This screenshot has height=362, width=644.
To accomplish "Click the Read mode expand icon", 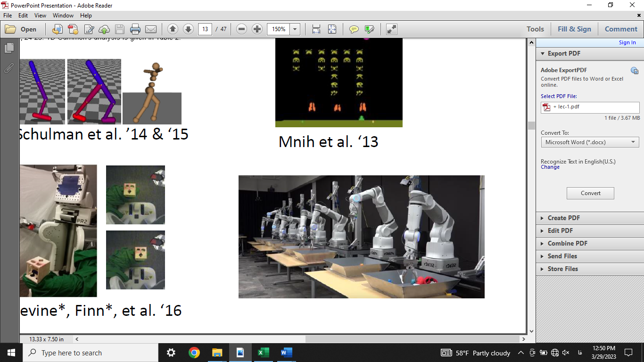I will (x=392, y=29).
